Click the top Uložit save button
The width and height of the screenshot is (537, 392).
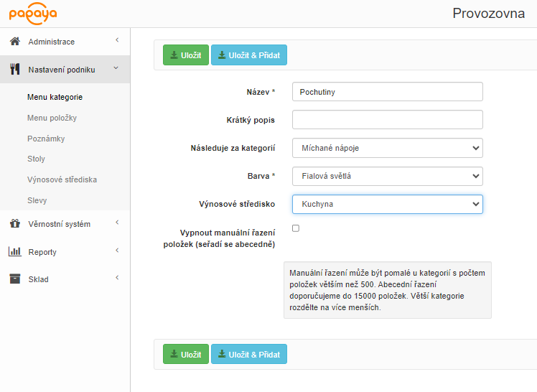[185, 55]
